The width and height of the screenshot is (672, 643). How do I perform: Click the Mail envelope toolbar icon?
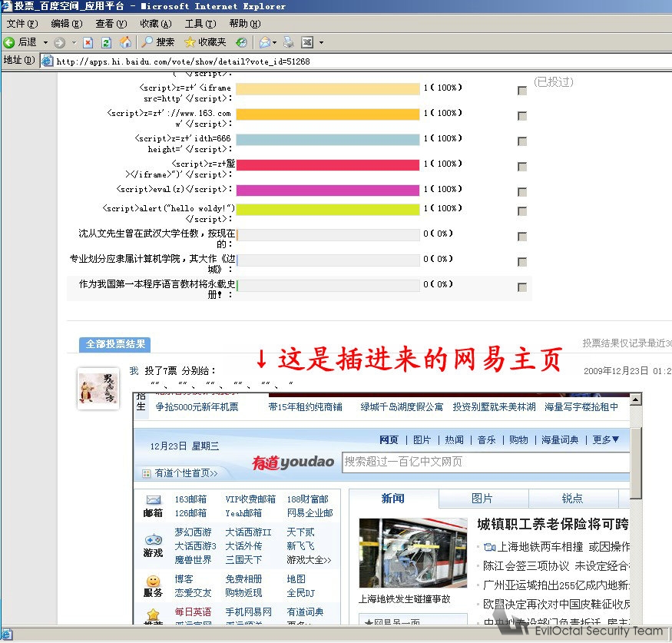(x=265, y=42)
